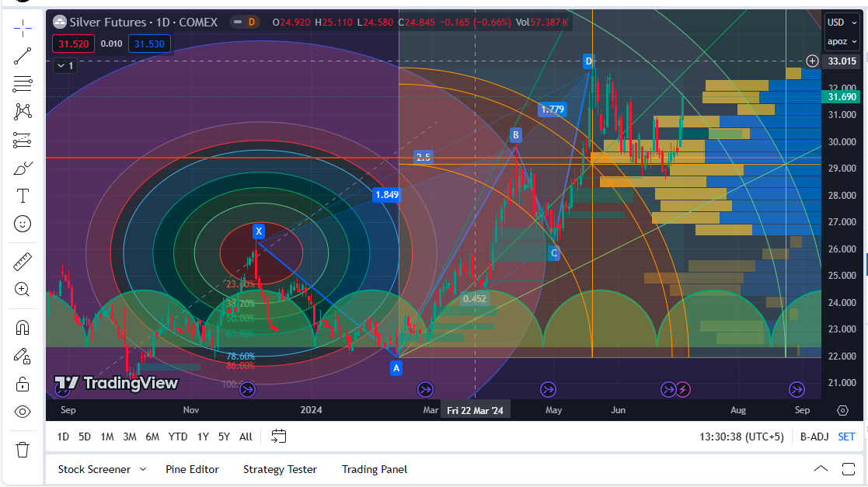The height and width of the screenshot is (487, 868).
Task: Select the X point of XABCD pattern
Action: tap(259, 231)
